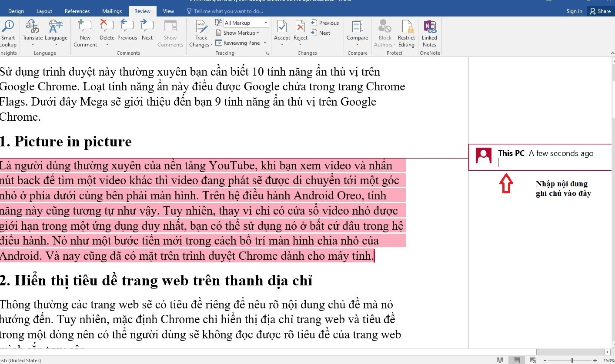Click horizontal scrollbar right arrow
Viewport: 615px width, 364px height.
click(x=608, y=352)
